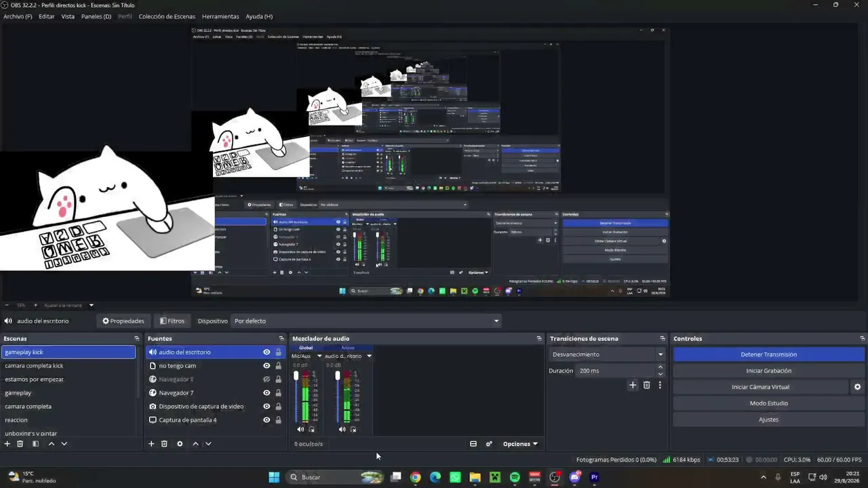Open the Colección de Escenas menu

(x=167, y=16)
